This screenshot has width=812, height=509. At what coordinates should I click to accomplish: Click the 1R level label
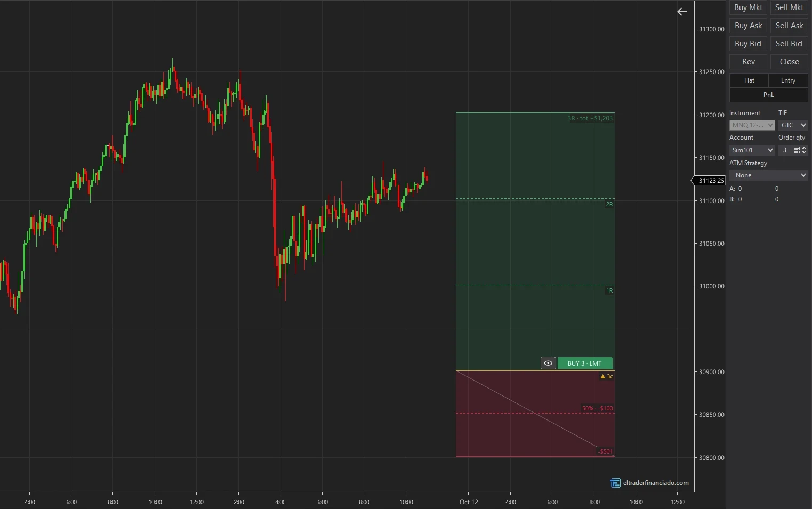(x=609, y=290)
